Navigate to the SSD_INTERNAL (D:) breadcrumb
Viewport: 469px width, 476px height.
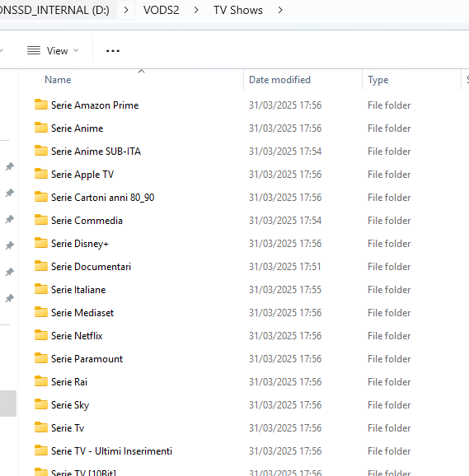point(54,11)
